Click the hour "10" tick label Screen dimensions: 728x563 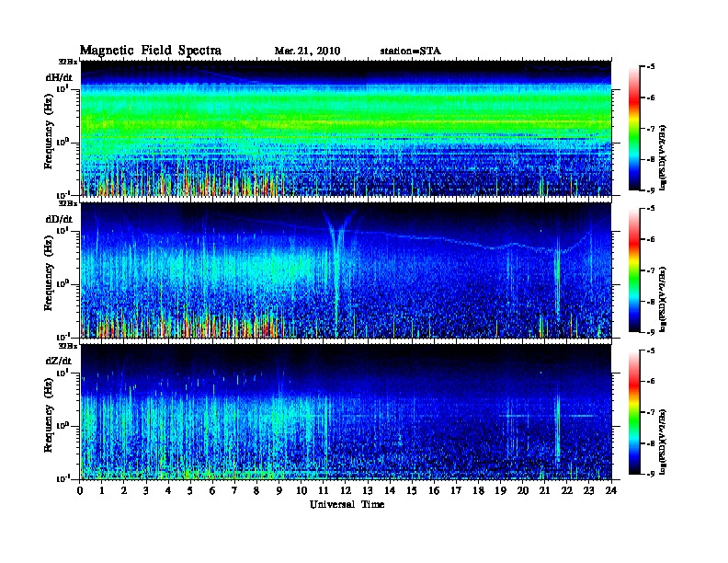301,490
